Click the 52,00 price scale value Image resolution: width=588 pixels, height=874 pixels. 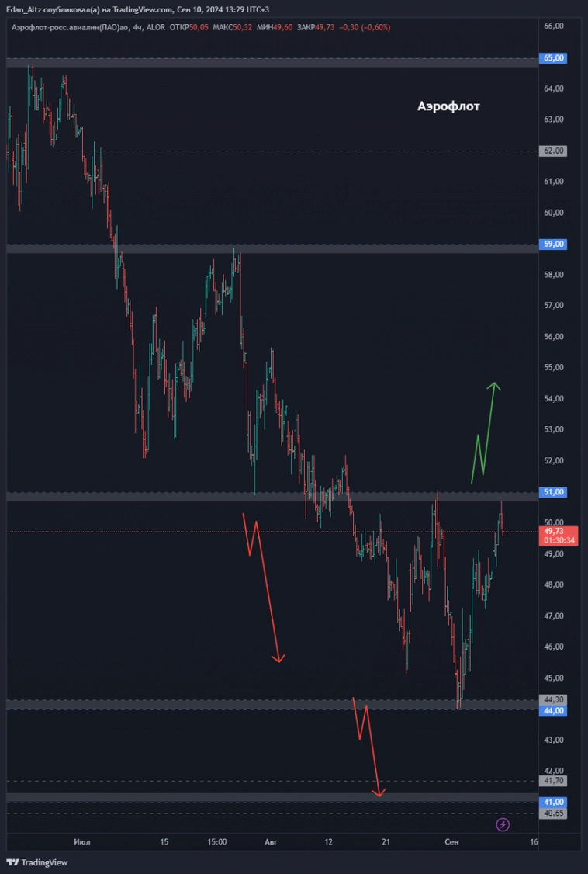point(555,460)
